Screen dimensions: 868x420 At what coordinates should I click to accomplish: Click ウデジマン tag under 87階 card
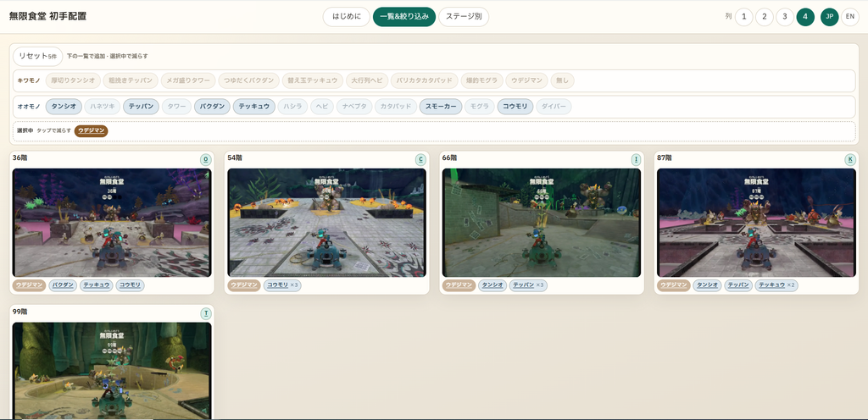pos(674,285)
